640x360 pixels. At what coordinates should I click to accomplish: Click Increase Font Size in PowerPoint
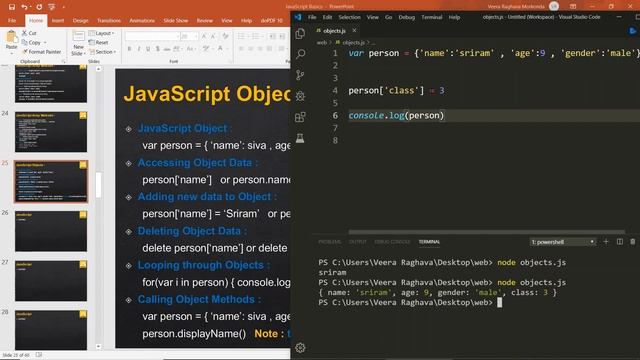(204, 36)
